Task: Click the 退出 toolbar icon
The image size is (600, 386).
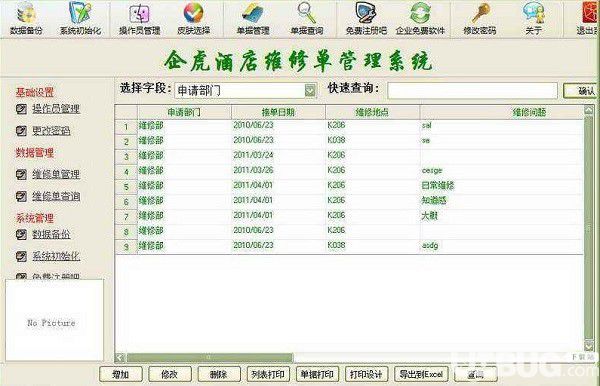Action: (588, 18)
